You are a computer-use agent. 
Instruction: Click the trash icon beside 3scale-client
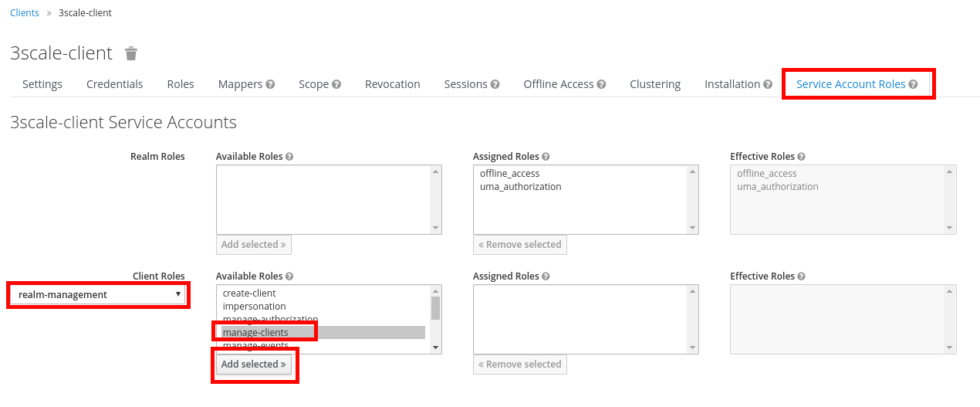(131, 53)
